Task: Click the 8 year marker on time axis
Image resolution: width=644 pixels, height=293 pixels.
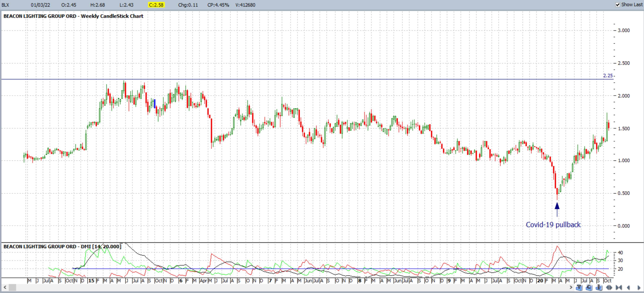Action: [x=360, y=281]
